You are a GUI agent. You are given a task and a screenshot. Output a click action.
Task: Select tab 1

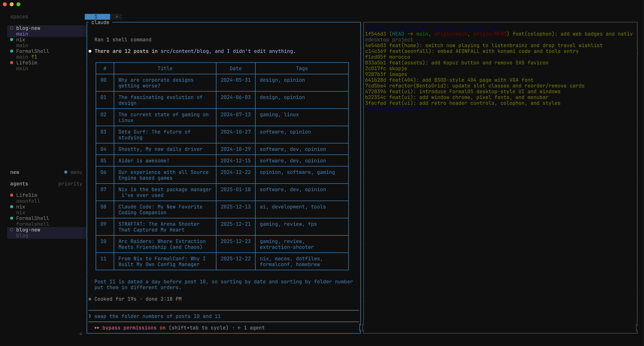coord(97,17)
